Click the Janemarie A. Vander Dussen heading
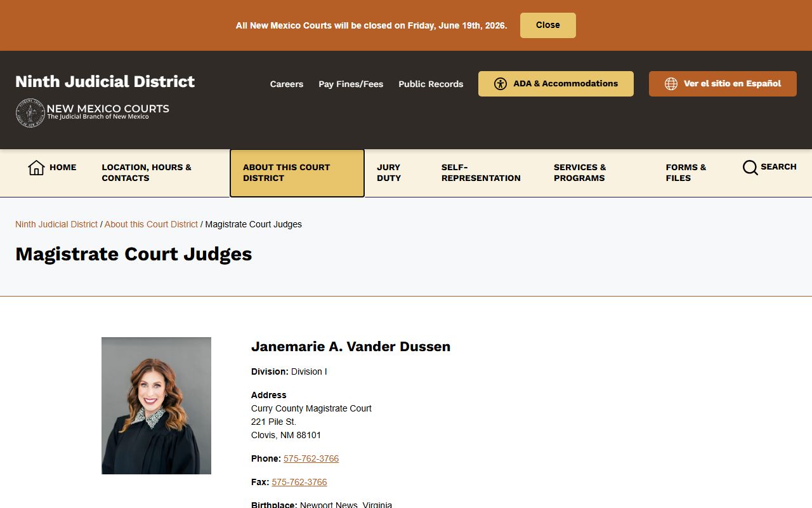Viewport: 812px width, 508px height. click(x=351, y=347)
